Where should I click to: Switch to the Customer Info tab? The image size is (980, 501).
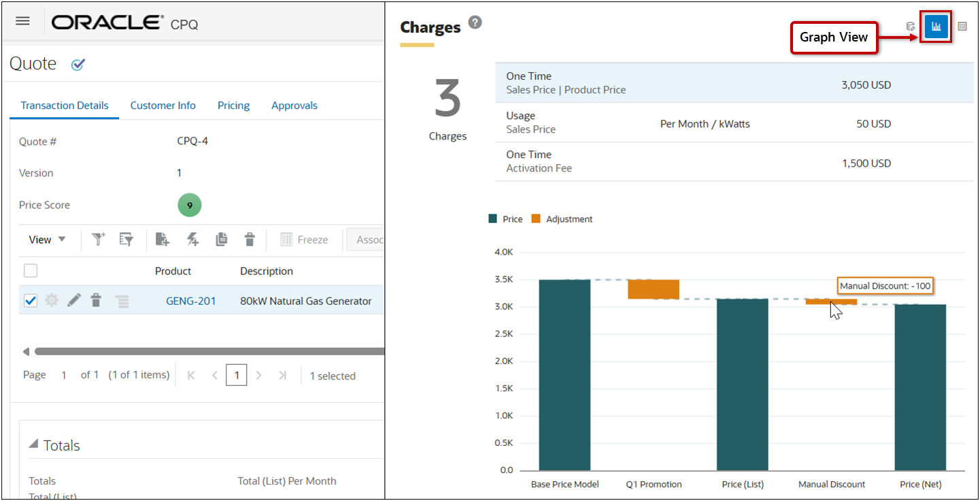163,106
